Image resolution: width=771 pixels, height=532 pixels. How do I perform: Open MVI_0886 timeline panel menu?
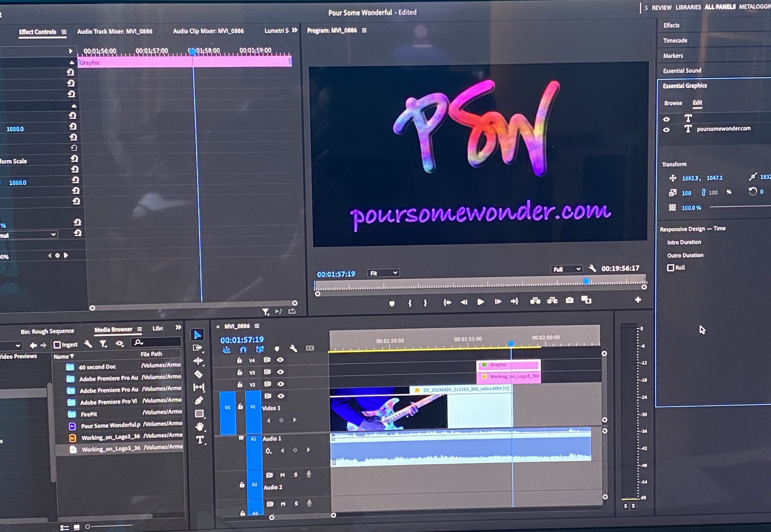[x=257, y=326]
